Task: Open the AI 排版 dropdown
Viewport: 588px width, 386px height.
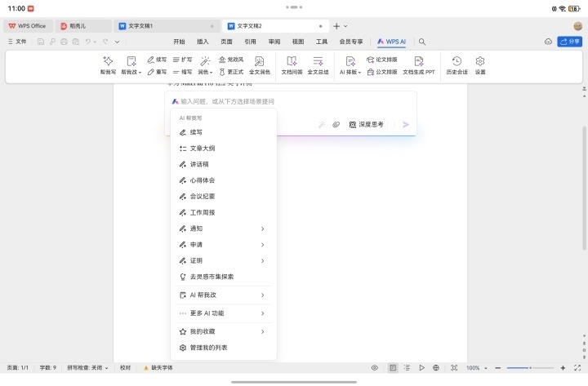Action: (350, 65)
